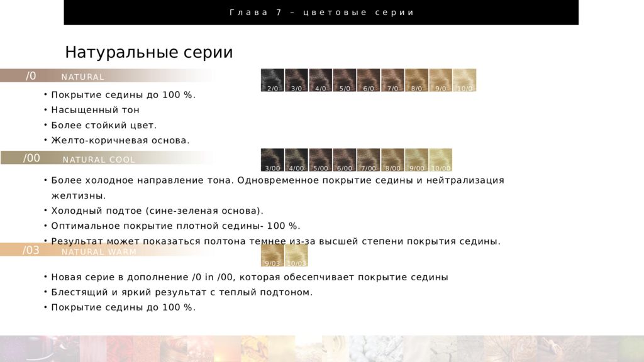Click the /00 NATURAL COOL banner
Screen dimensions: 644x362
107,158
